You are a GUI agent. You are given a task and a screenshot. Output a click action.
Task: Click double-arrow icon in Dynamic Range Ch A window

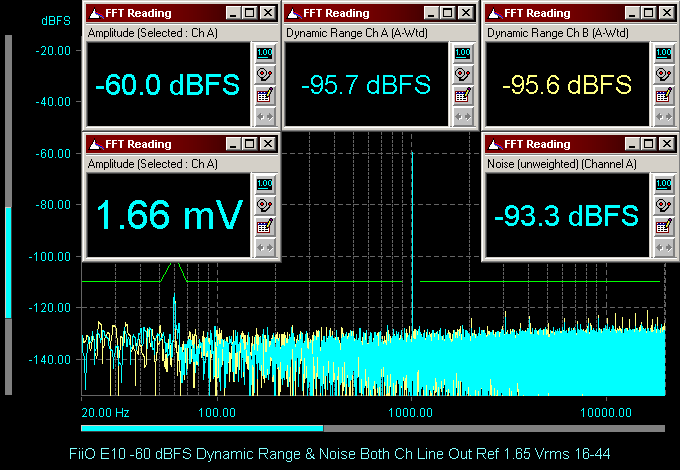(x=463, y=117)
